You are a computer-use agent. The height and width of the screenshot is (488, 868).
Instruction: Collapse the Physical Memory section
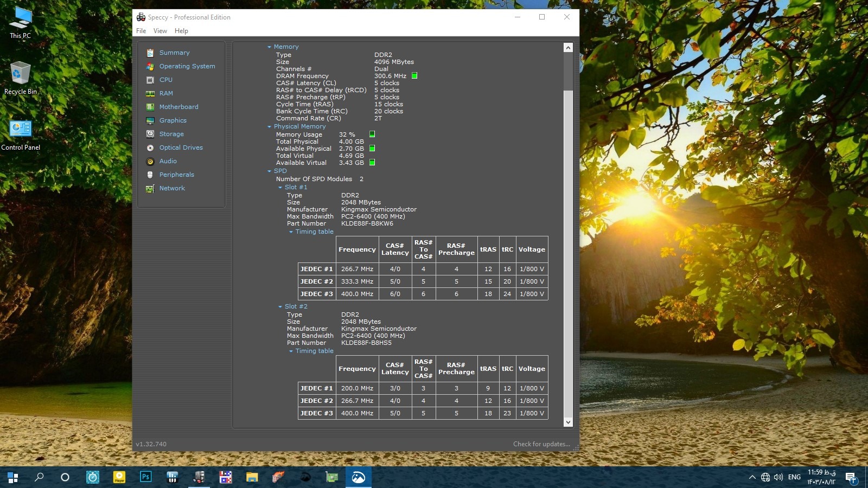point(269,127)
